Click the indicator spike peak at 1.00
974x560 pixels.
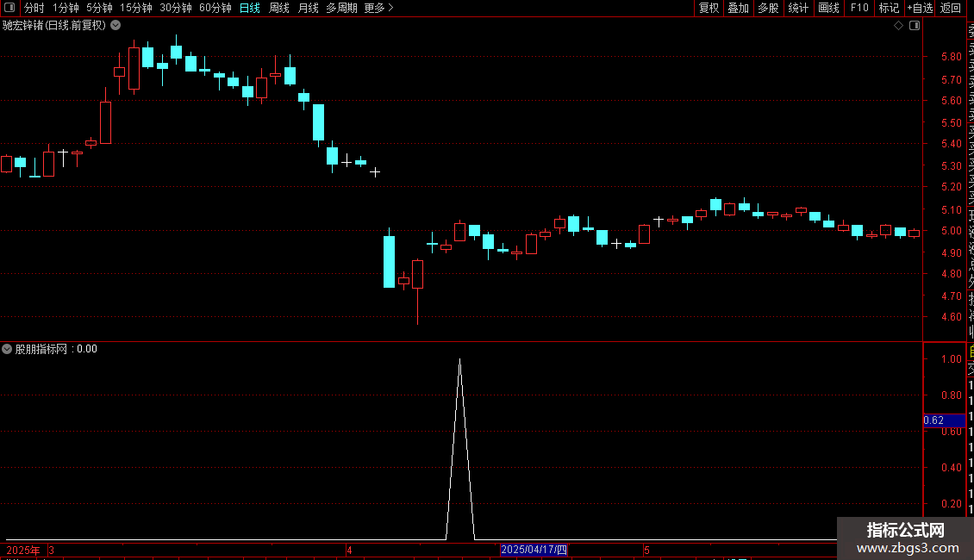point(459,359)
